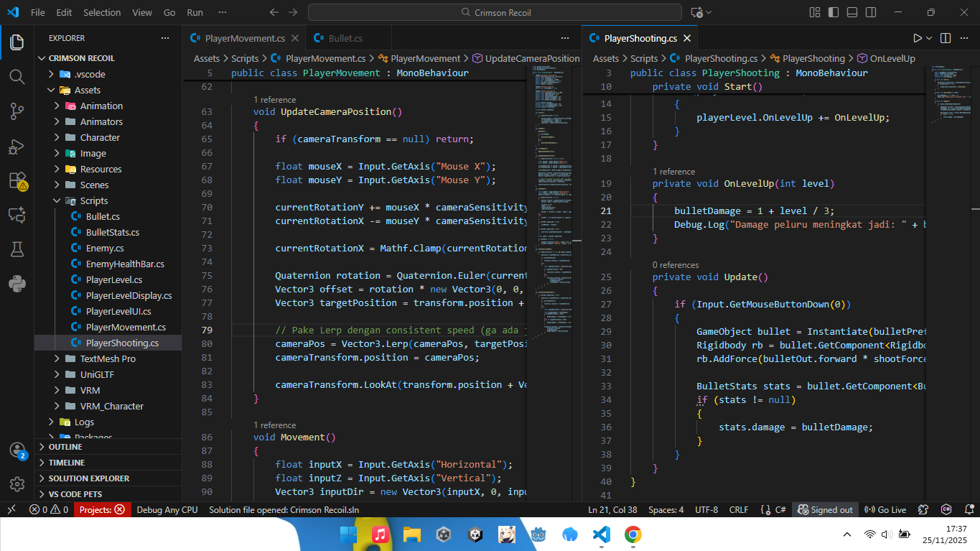Click the Signed out status button

click(826, 509)
